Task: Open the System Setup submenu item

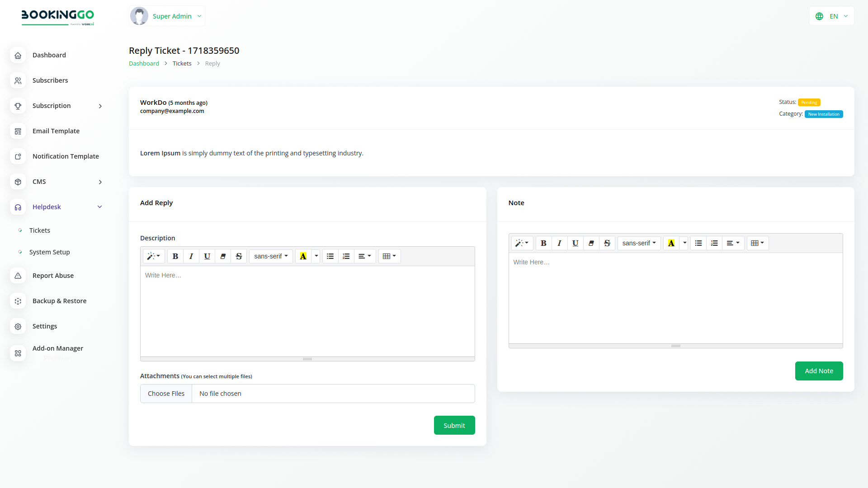Action: (50, 252)
